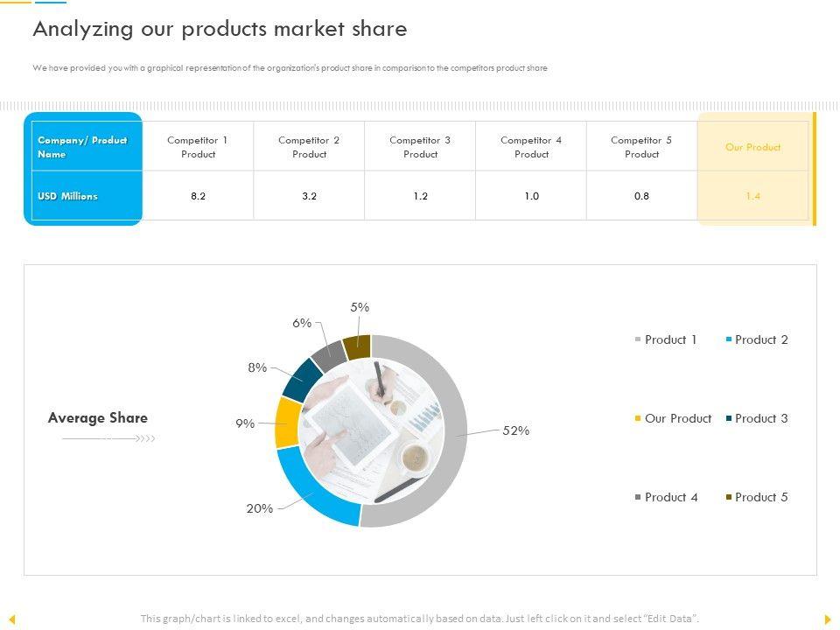
Task: Click the Our Product legend swatch
Action: click(x=638, y=418)
